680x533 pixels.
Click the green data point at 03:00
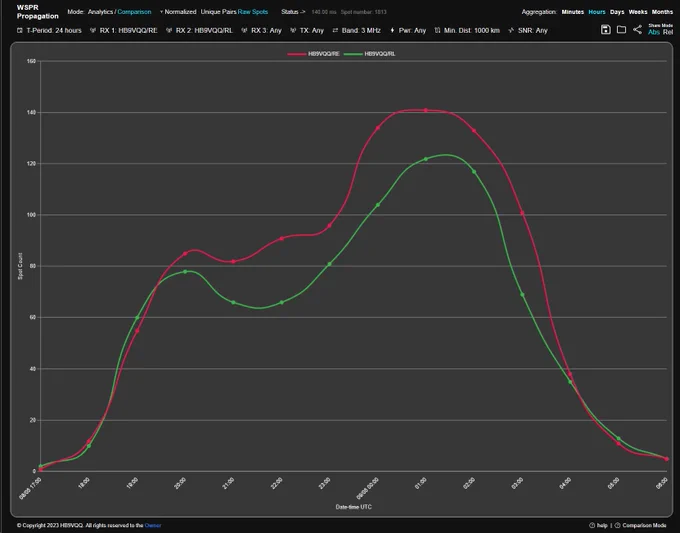coord(522,295)
